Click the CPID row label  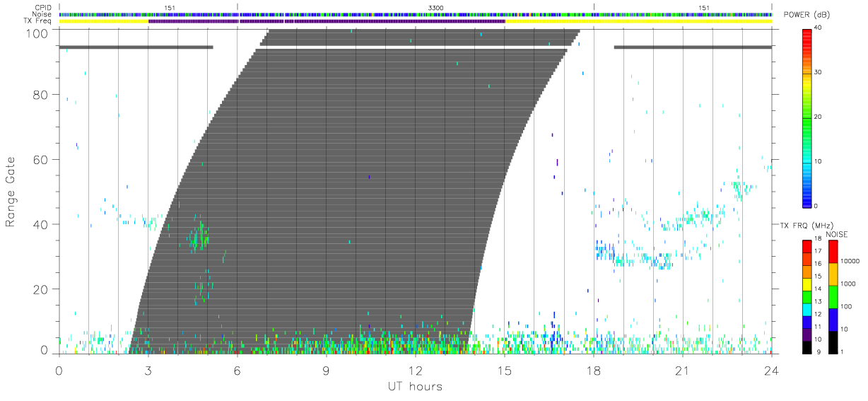pos(44,8)
